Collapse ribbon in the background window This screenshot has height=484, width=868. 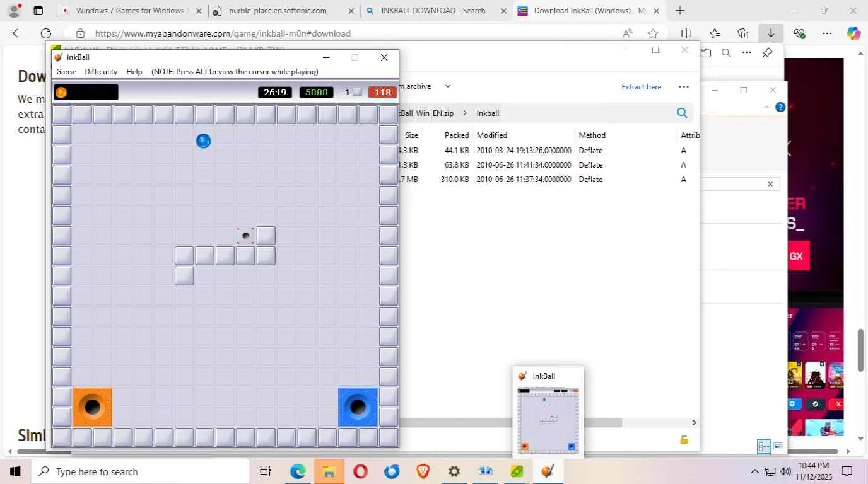pos(766,107)
